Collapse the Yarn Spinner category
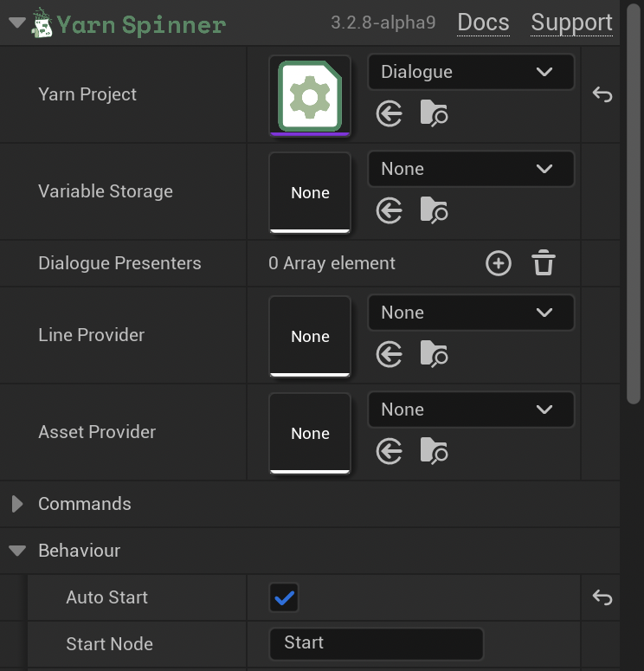Viewport: 644px width, 671px height. (17, 23)
